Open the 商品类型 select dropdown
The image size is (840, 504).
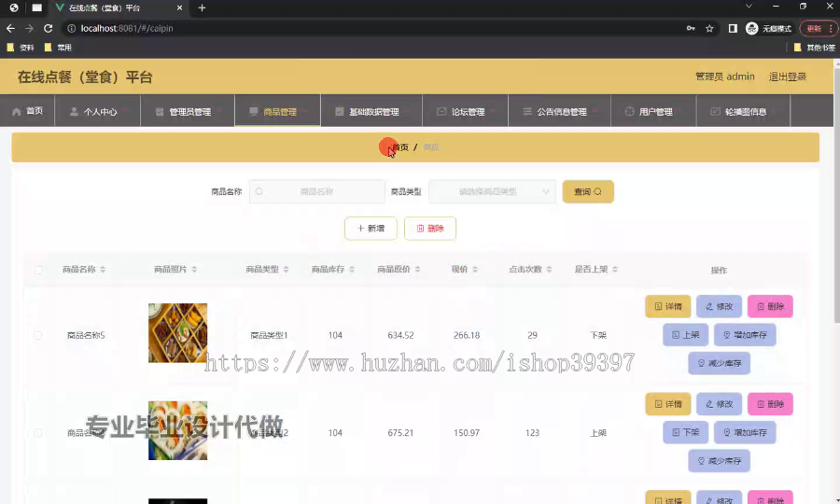coord(492,191)
